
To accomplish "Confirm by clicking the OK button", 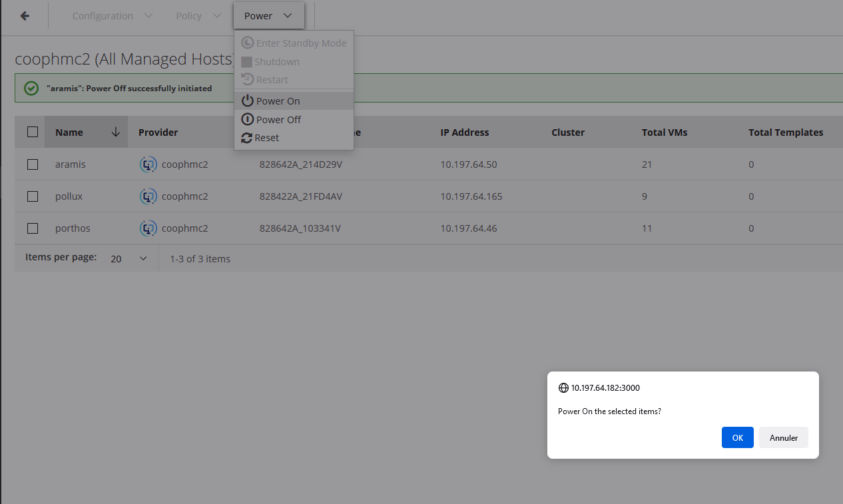I will tap(737, 437).
